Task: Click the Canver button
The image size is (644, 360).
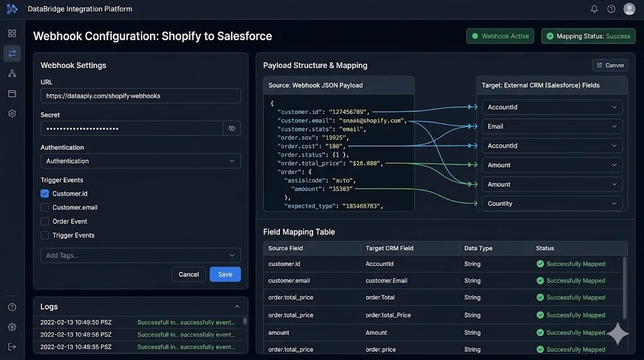Action: tap(610, 65)
